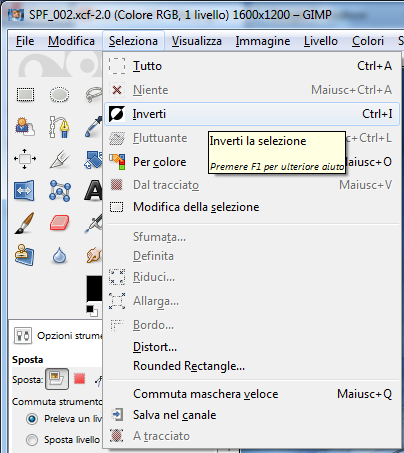This screenshot has width=404, height=453.
Task: Choose the Blur water drop tool
Action: [x=59, y=255]
